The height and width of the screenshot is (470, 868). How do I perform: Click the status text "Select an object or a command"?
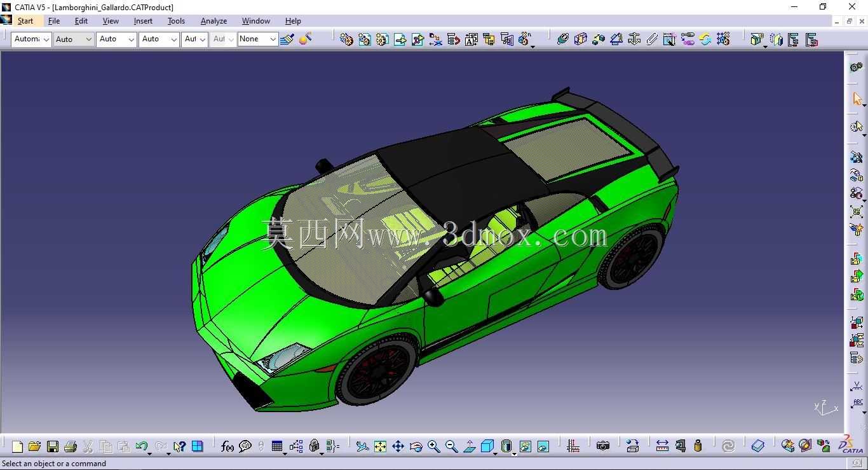tap(55, 464)
